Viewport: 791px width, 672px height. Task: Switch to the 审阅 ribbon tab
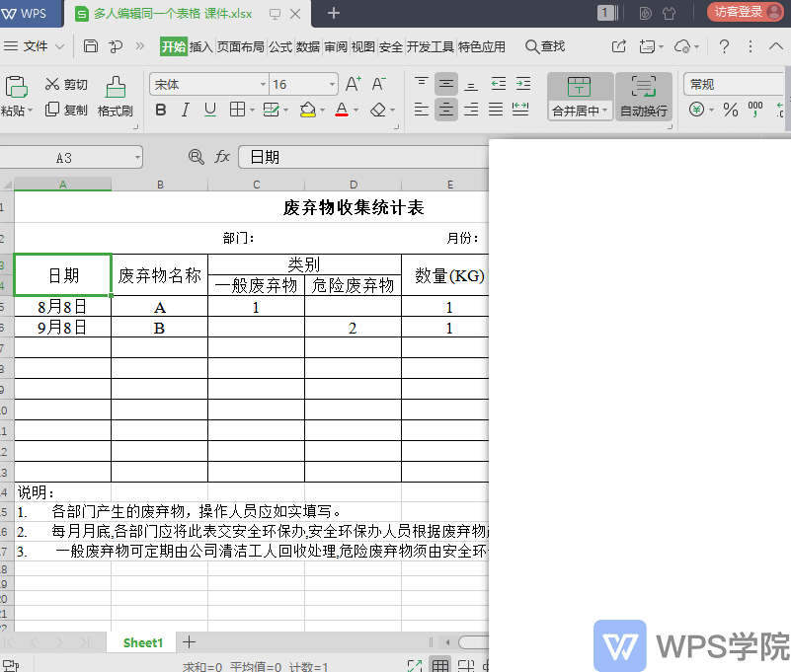(x=336, y=47)
